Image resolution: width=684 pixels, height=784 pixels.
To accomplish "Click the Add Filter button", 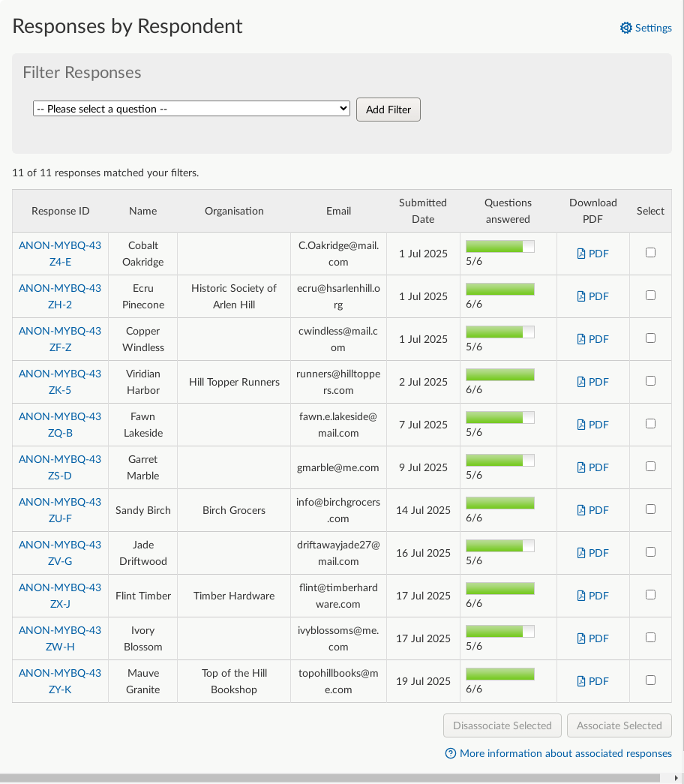I will tap(388, 110).
